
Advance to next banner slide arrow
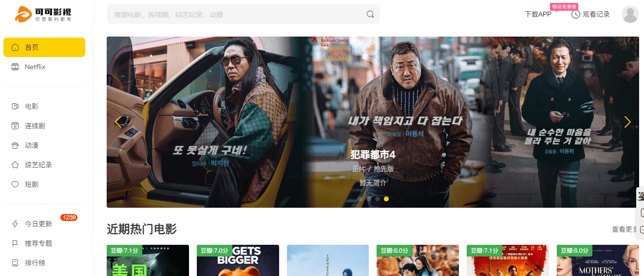click(627, 122)
